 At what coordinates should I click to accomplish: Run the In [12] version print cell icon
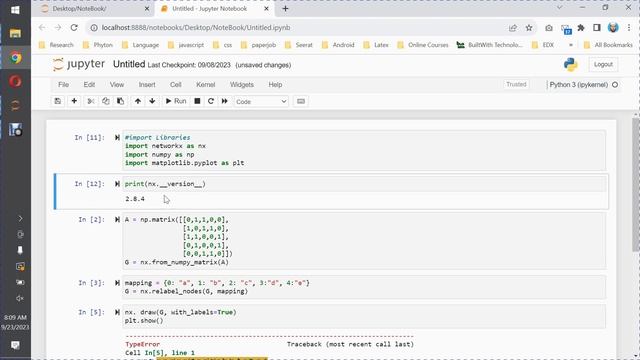click(117, 184)
